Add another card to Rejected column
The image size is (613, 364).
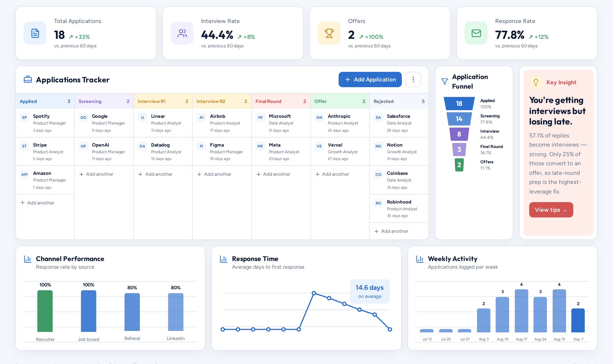coord(391,231)
